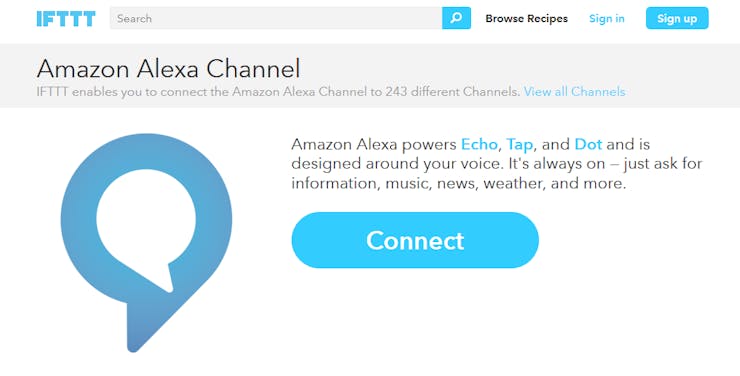
Task: Click the IFTTT logo
Action: pos(66,18)
